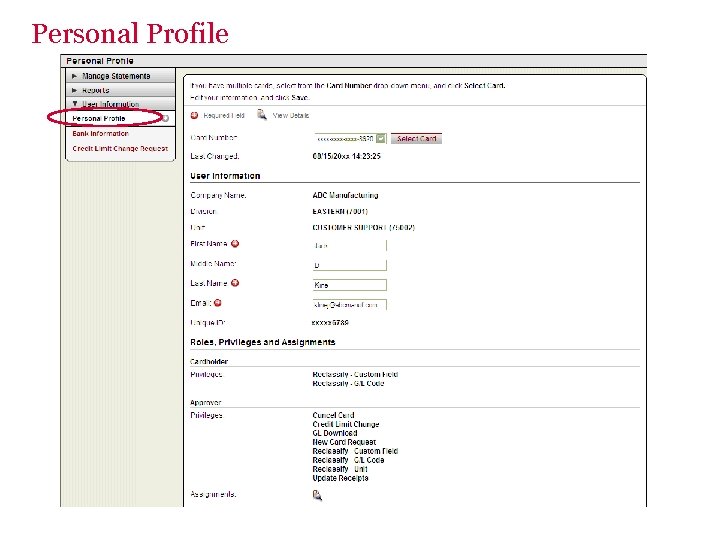Click the 'User Information' section heading in form
The height and width of the screenshot is (540, 720).
tap(225, 176)
